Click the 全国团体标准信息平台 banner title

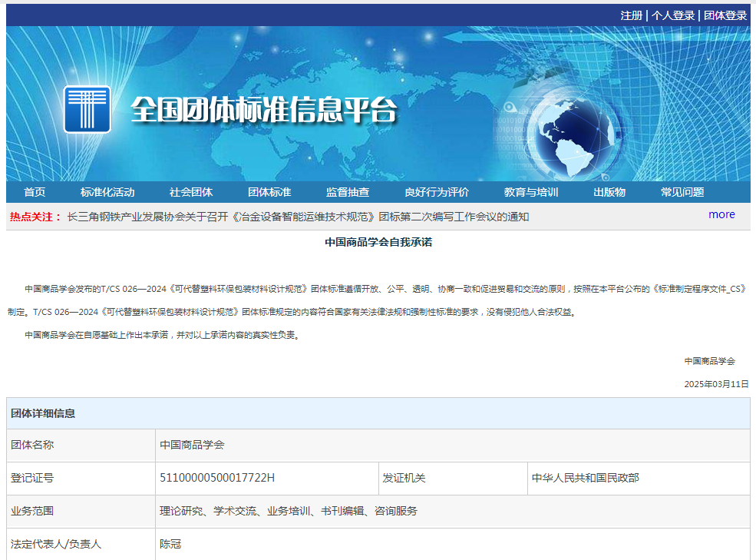264,111
